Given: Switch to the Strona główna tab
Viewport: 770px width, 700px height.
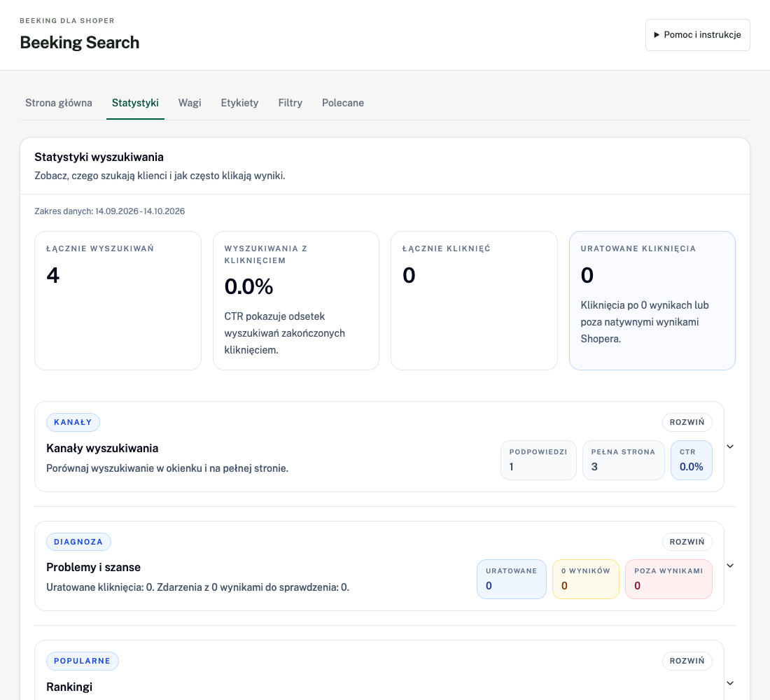Looking at the screenshot, I should tap(58, 103).
